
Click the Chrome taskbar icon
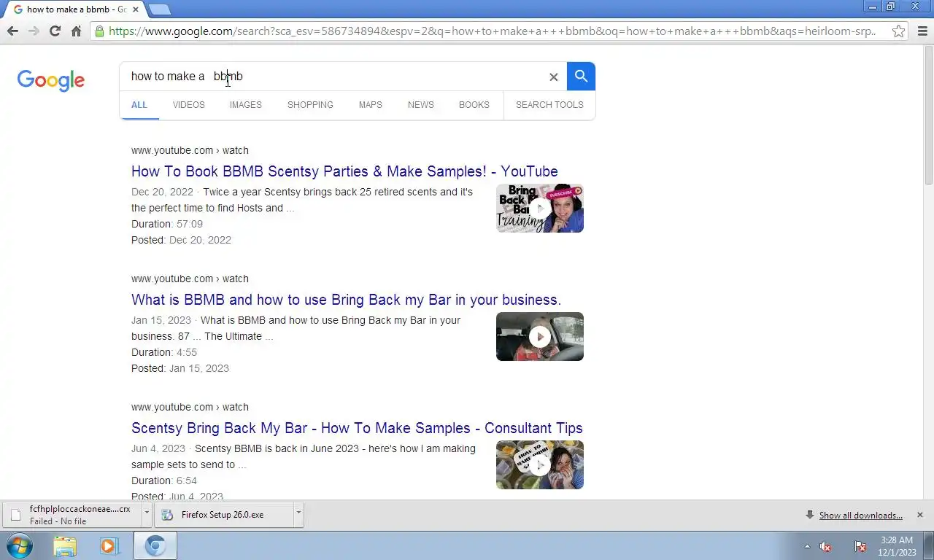click(x=155, y=545)
